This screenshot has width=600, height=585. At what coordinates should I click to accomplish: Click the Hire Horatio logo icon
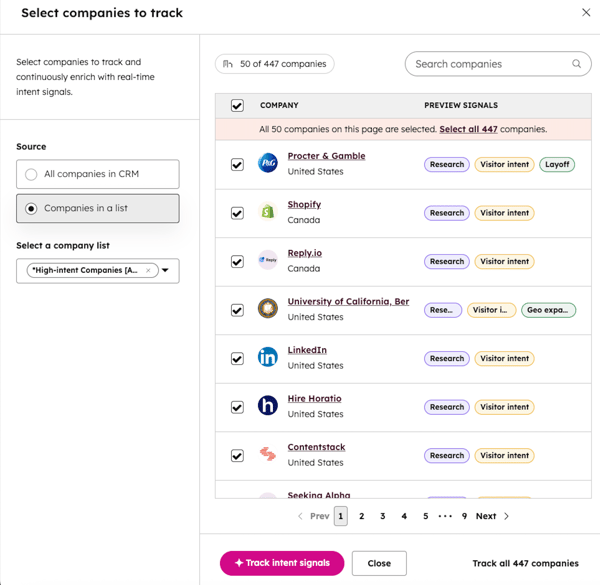pos(267,406)
